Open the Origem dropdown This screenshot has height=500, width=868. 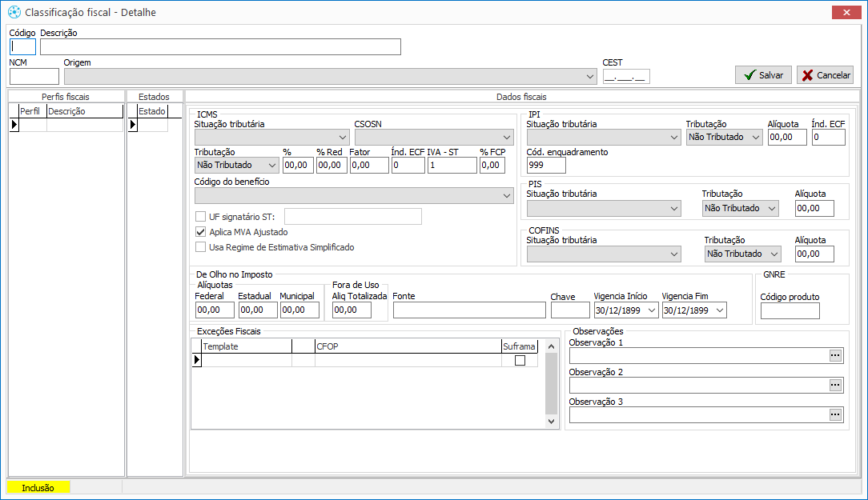coord(590,77)
